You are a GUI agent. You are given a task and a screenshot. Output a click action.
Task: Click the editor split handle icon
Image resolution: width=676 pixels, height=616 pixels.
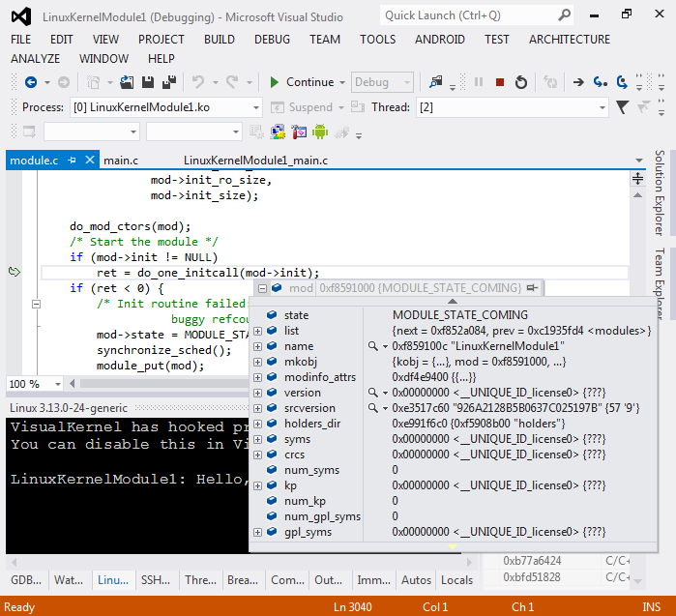point(637,178)
